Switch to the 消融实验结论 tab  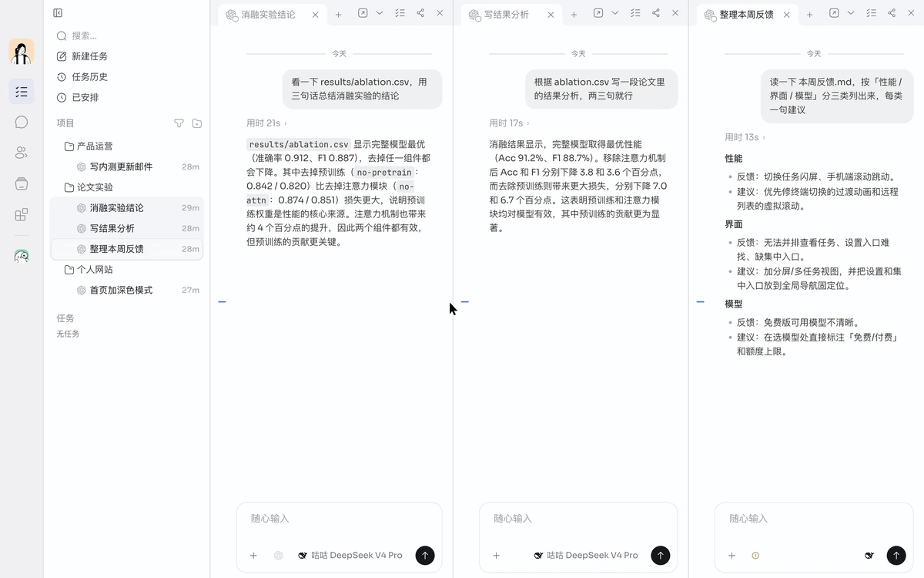pos(267,15)
